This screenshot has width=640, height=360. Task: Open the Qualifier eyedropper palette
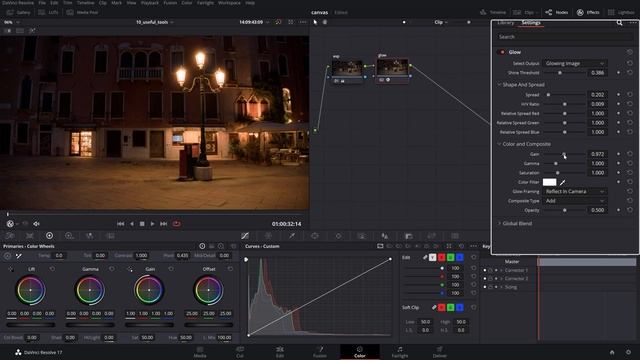click(x=292, y=236)
